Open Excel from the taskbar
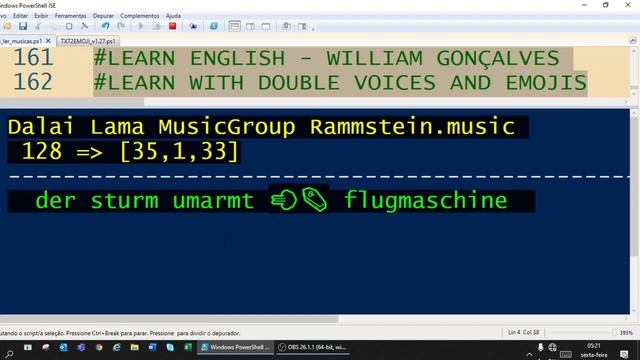The width and height of the screenshot is (640, 360). [x=188, y=347]
